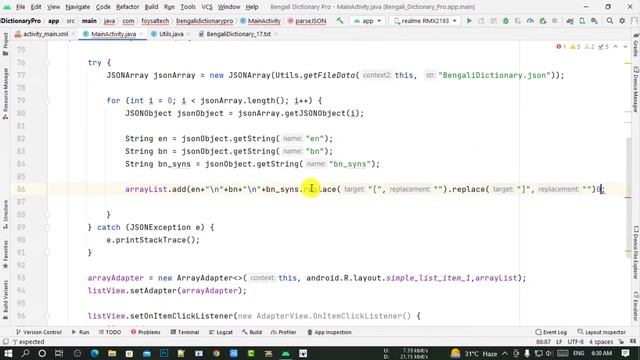
Task: Click the Debug app bug icon
Action: 505,20
